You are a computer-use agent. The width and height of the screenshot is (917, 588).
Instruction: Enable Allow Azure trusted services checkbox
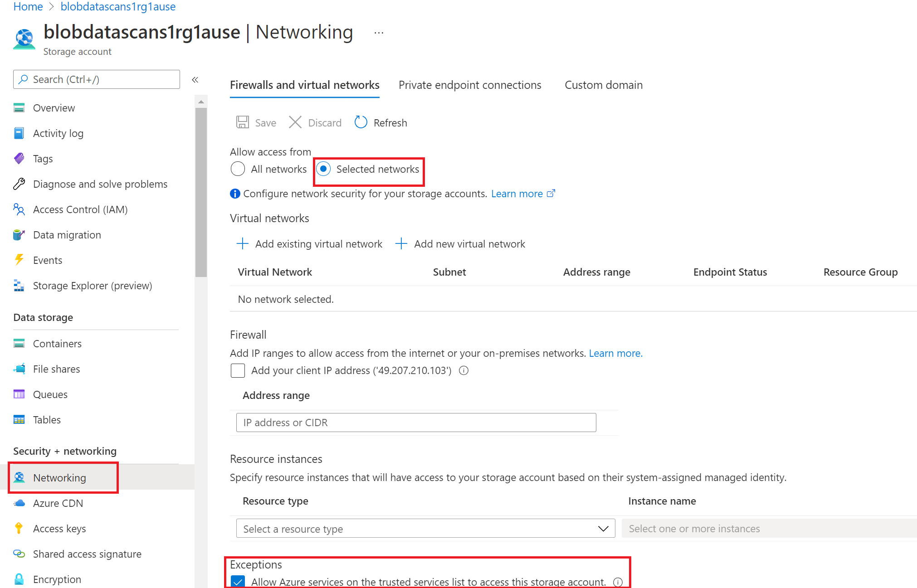coord(239,581)
